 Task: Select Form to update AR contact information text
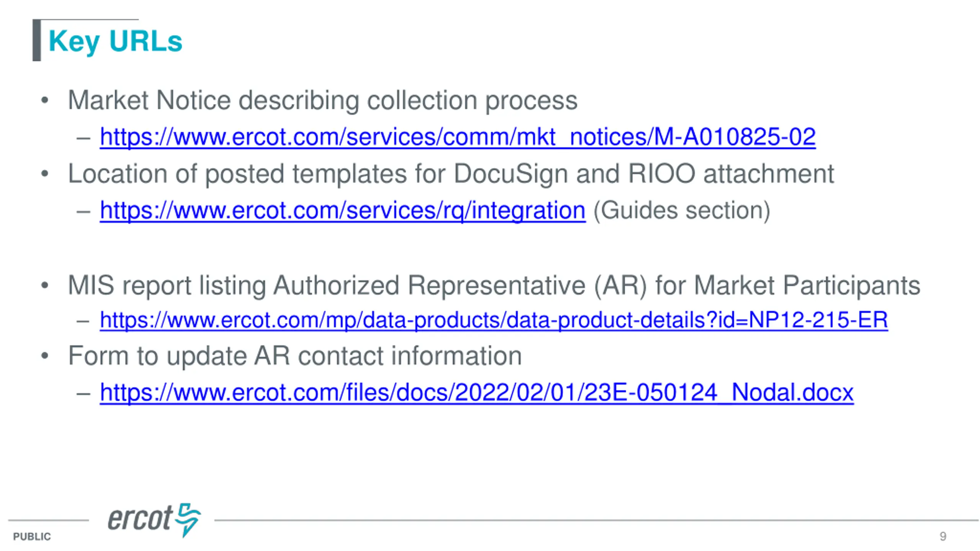coord(295,356)
